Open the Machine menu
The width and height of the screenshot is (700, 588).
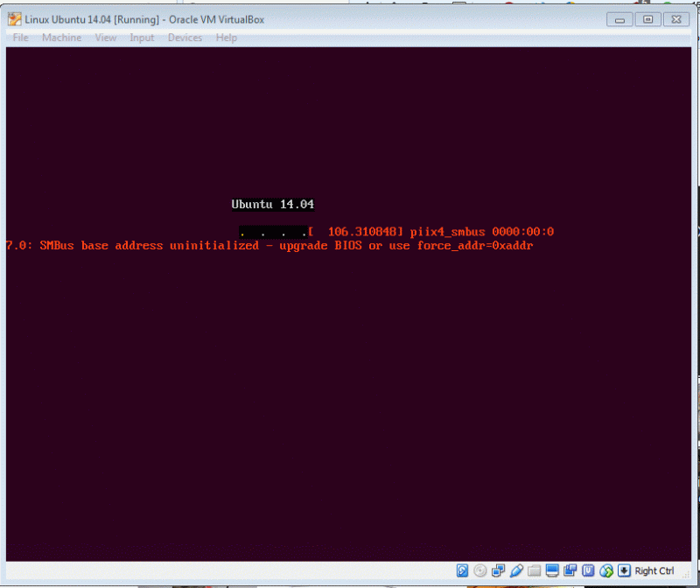click(61, 38)
